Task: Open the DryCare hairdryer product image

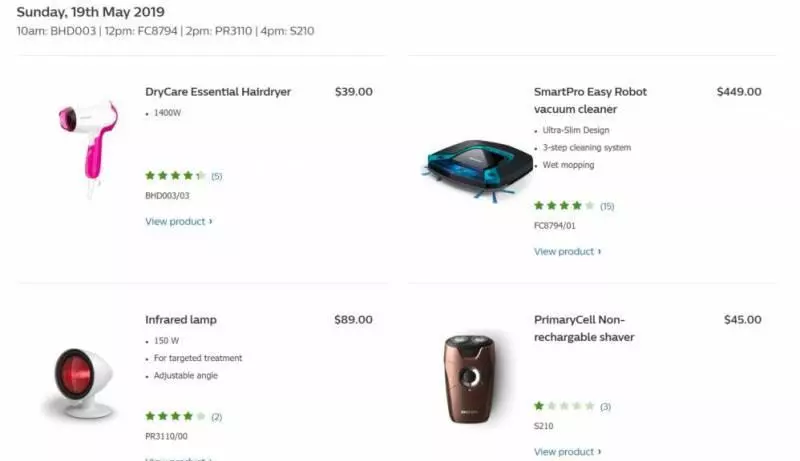Action: (x=89, y=146)
